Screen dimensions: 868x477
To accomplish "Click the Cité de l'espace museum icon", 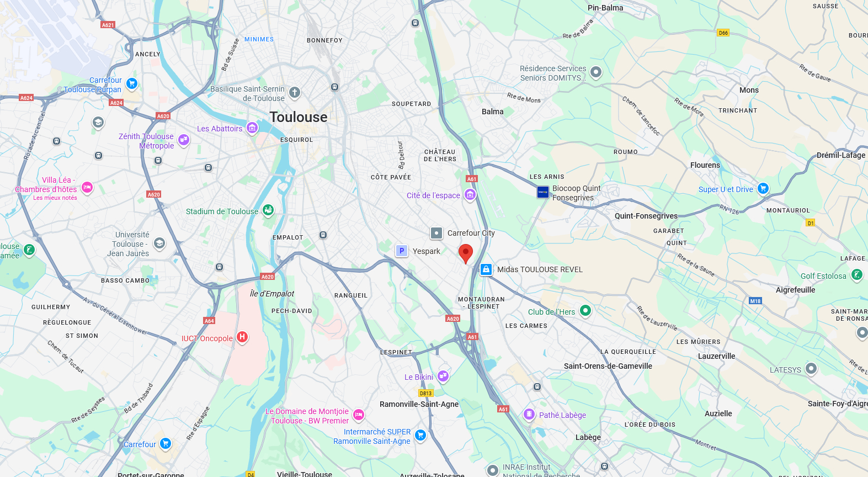I will pos(470,194).
